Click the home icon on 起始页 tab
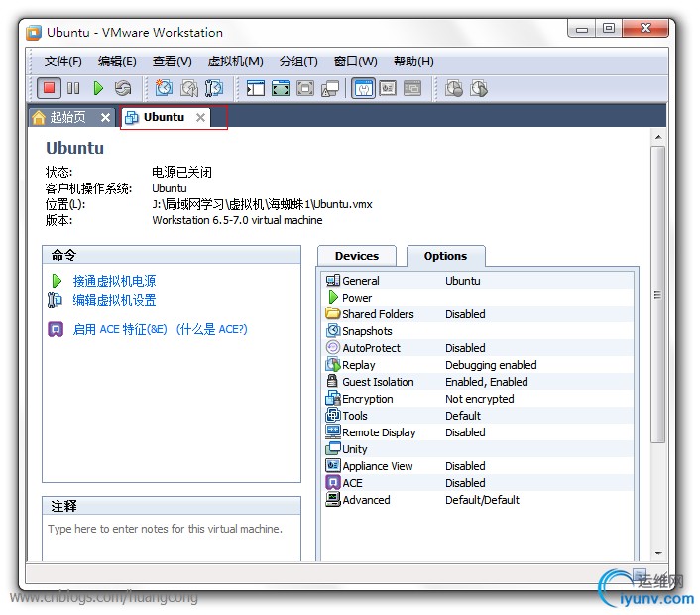 pyautogui.click(x=39, y=117)
